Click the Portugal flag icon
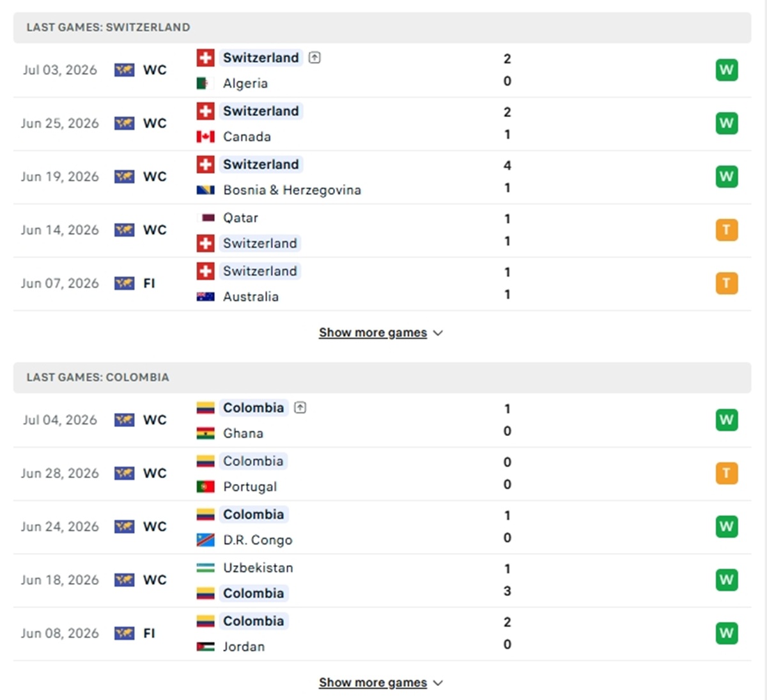767x700 pixels. coord(205,486)
